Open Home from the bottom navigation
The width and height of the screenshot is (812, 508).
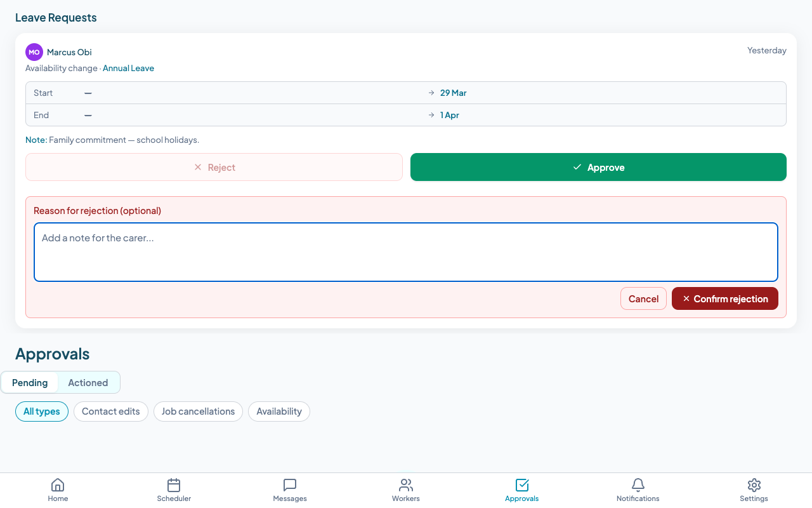58,489
